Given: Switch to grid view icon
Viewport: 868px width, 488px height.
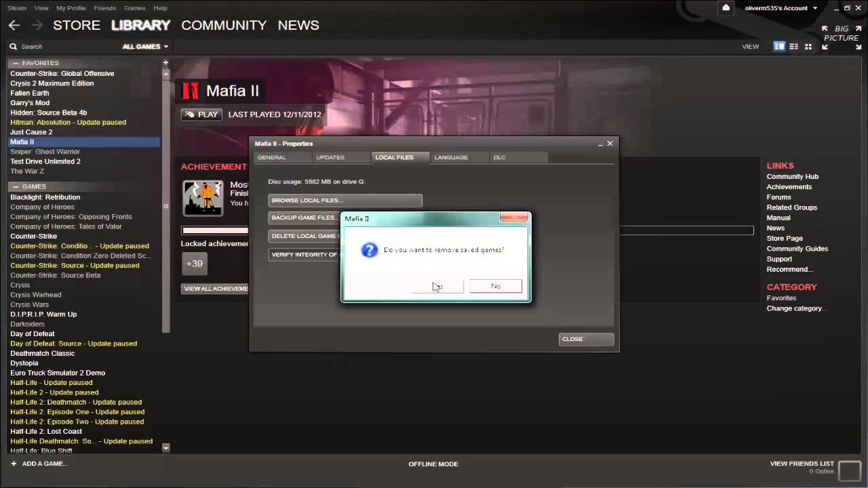Looking at the screenshot, I should [x=808, y=47].
